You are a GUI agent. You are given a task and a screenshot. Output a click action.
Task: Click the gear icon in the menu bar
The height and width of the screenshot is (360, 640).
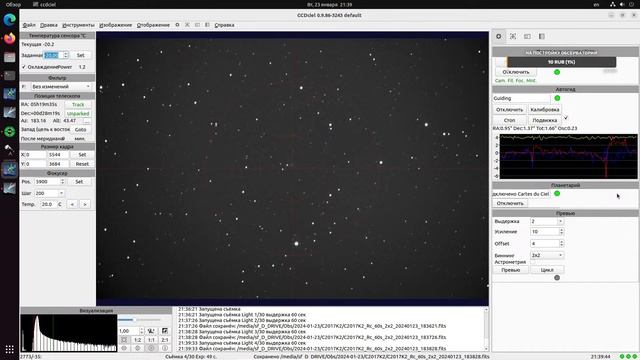pos(177,25)
